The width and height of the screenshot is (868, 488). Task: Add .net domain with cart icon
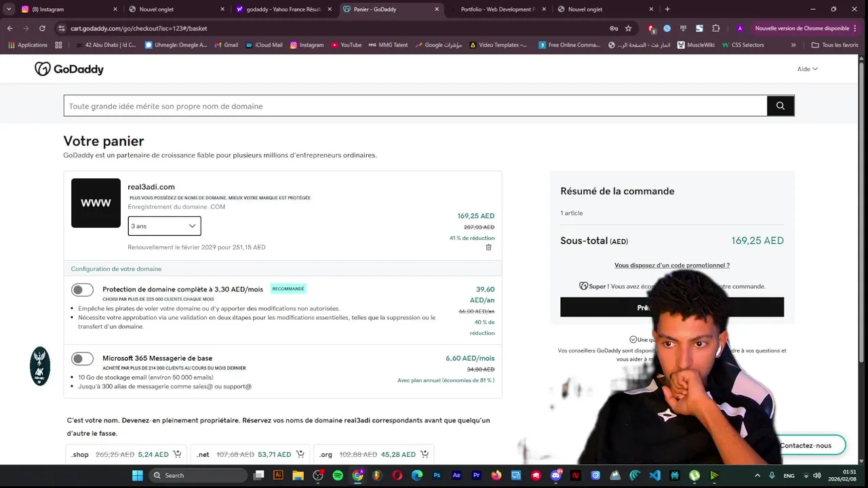click(x=300, y=454)
